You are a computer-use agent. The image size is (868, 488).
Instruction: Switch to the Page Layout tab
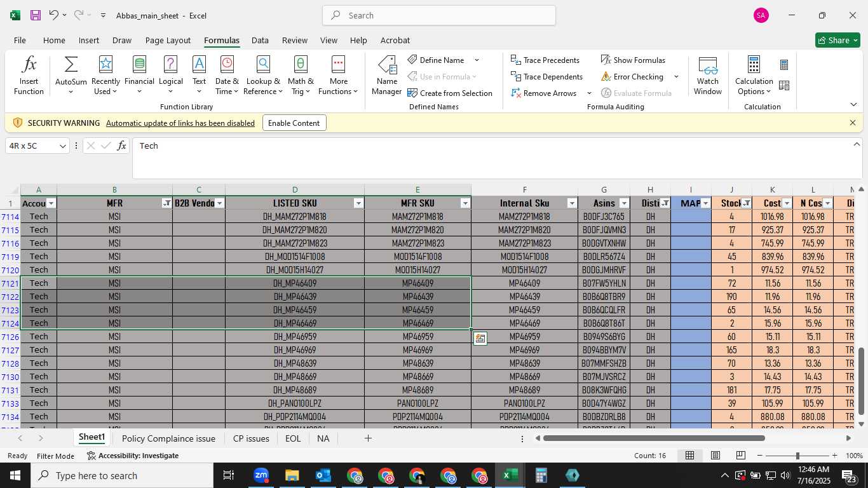pos(168,40)
